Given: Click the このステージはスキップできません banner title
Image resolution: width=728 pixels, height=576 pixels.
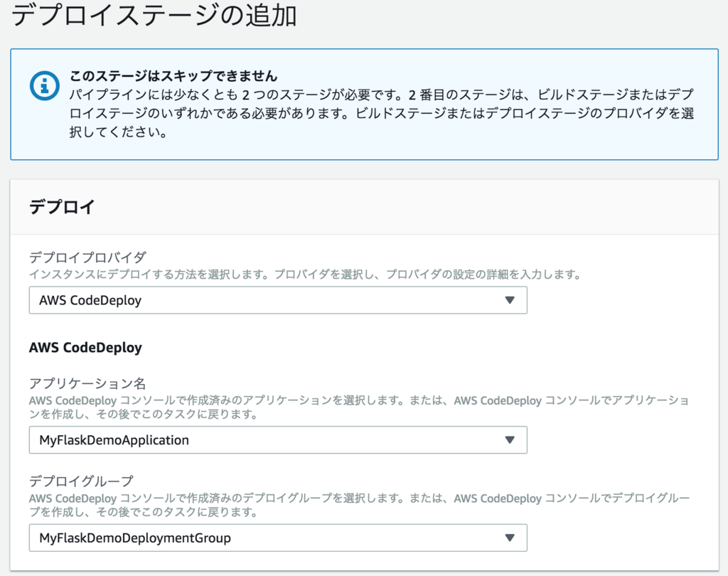Looking at the screenshot, I should tap(173, 75).
